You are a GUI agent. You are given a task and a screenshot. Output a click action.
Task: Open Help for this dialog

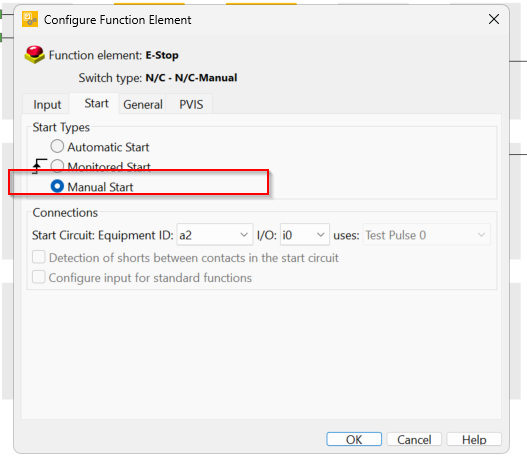point(474,439)
